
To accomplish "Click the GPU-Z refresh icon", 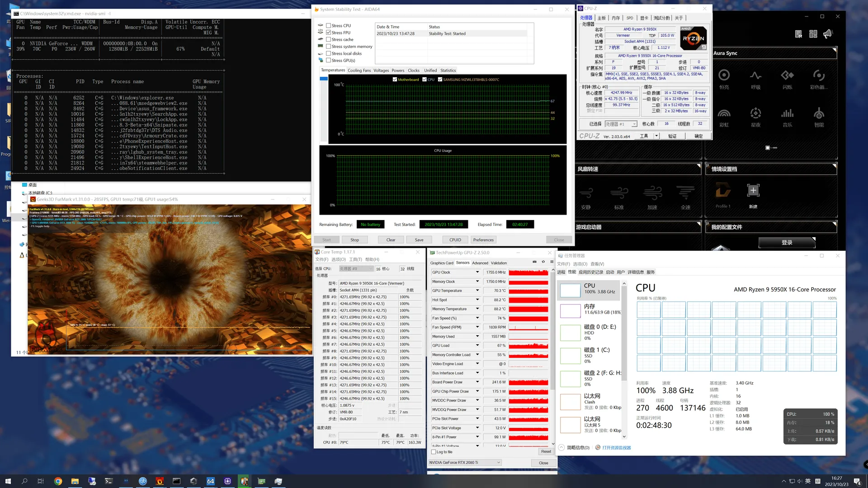I will tap(543, 262).
